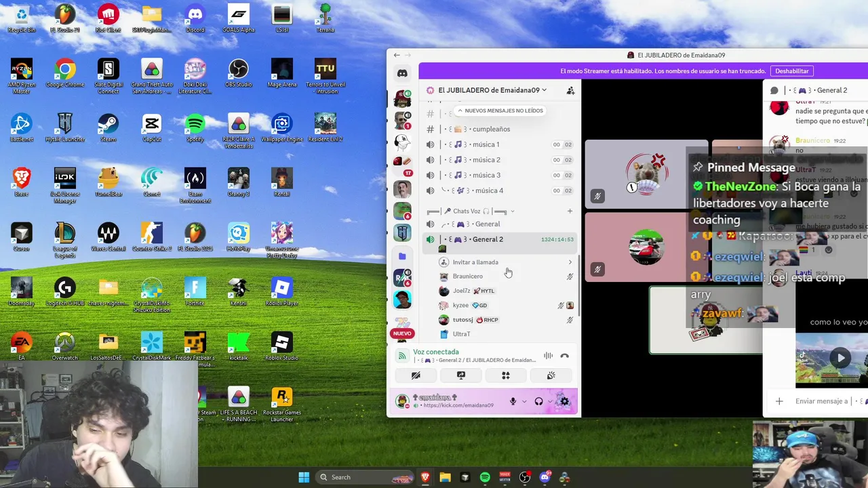
Task: Open Google Chrome desktop shortcut
Action: click(65, 73)
